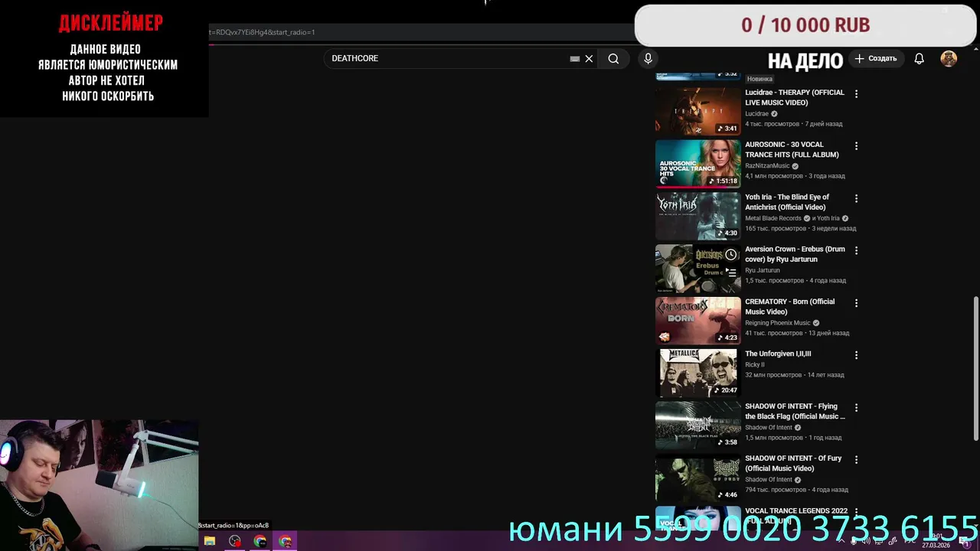980x551 pixels.
Task: Open options for The Unforgiven I,II,III
Action: pos(856,355)
